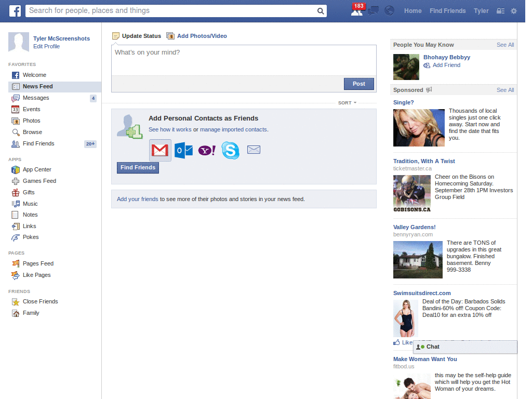Viewport: 532px width, 399px height.
Task: Click the What's on your mind box
Action: click(244, 60)
